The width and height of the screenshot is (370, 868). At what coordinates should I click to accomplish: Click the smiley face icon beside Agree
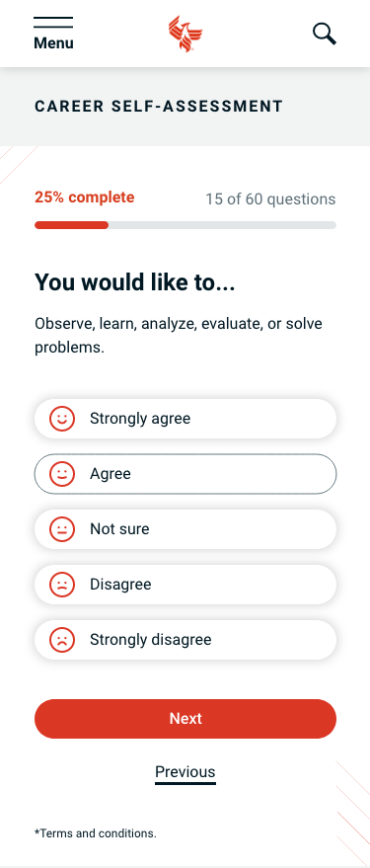click(62, 474)
